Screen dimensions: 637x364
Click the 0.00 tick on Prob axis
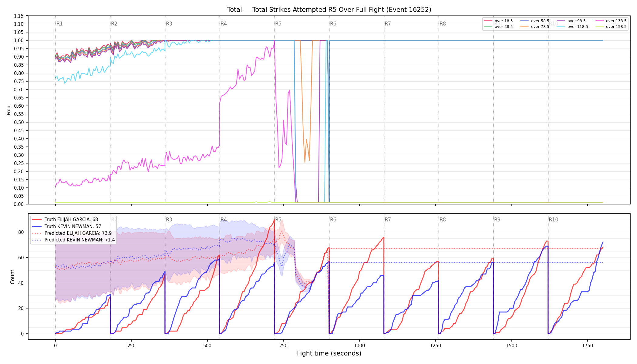point(19,204)
